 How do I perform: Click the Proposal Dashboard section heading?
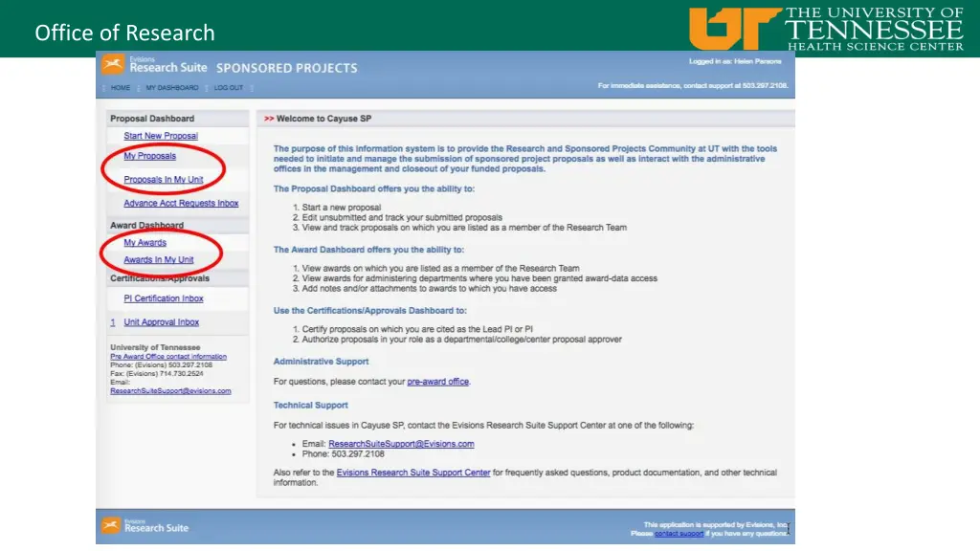point(152,119)
